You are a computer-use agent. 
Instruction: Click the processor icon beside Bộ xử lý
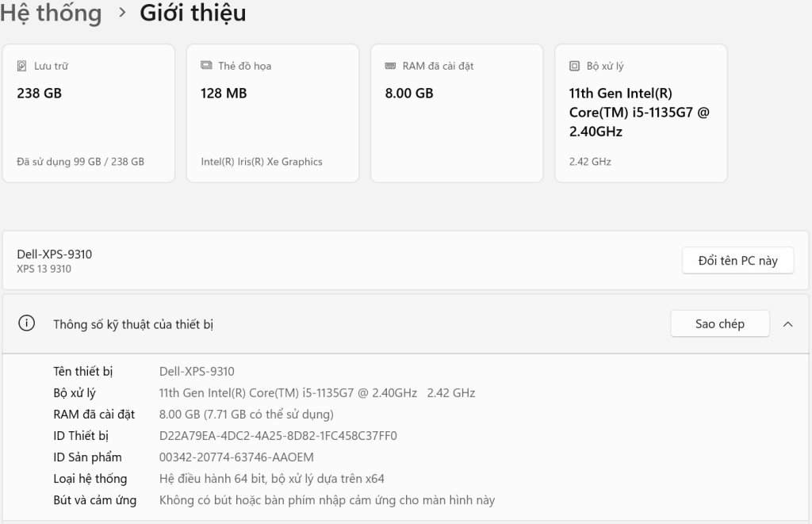(x=574, y=66)
